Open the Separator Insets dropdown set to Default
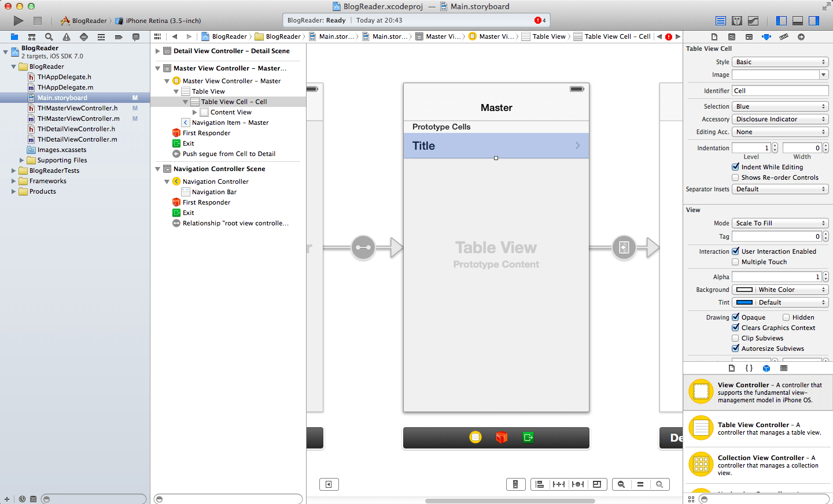The image size is (833, 504). click(780, 189)
